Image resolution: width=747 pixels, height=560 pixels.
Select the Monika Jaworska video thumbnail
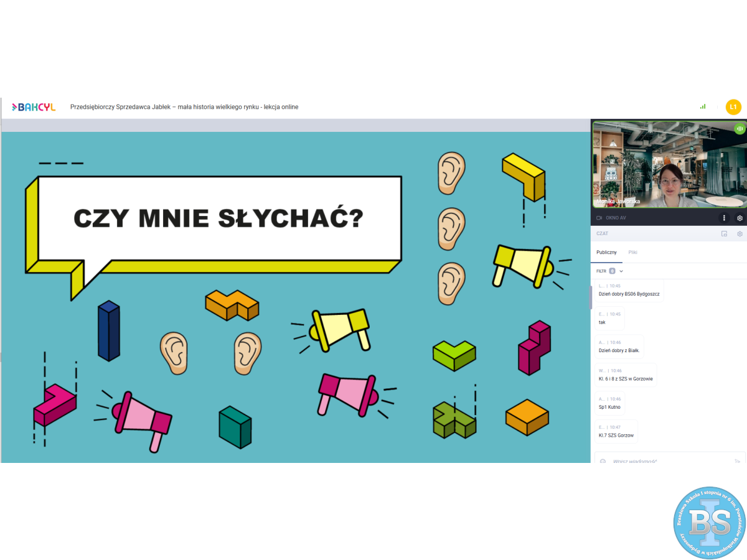(669, 164)
